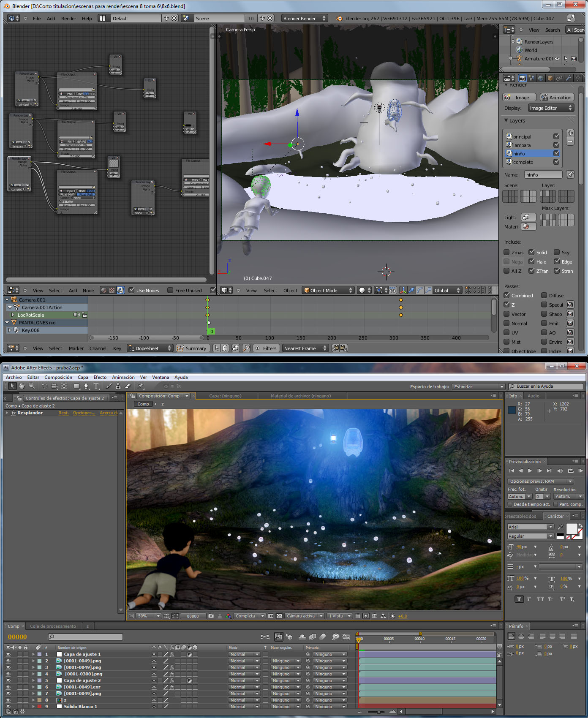Disable the lampara render layer checkbox
Viewport: 588px width, 718px height.
[x=556, y=145]
